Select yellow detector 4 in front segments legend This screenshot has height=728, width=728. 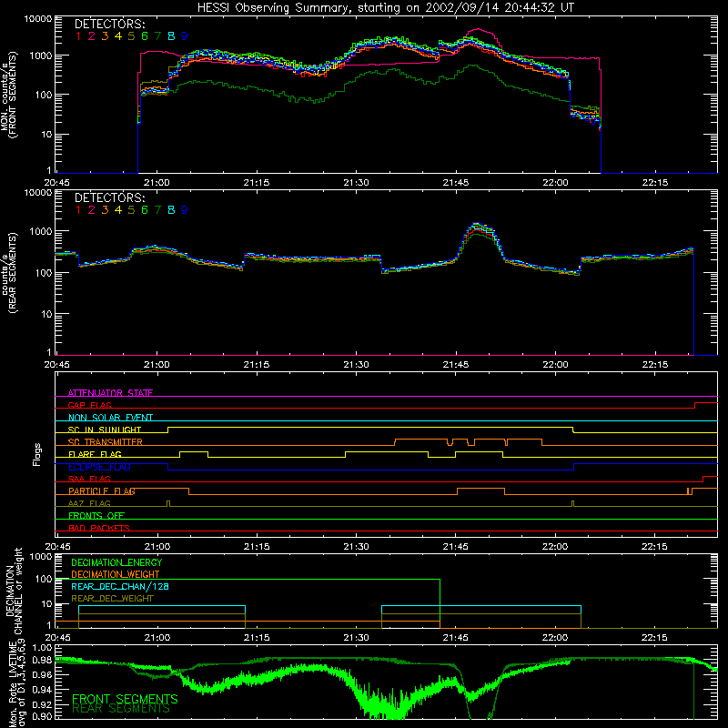[x=118, y=36]
